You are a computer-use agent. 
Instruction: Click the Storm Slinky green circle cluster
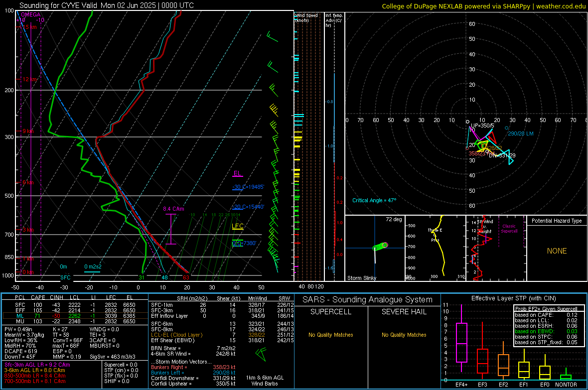tap(380, 247)
